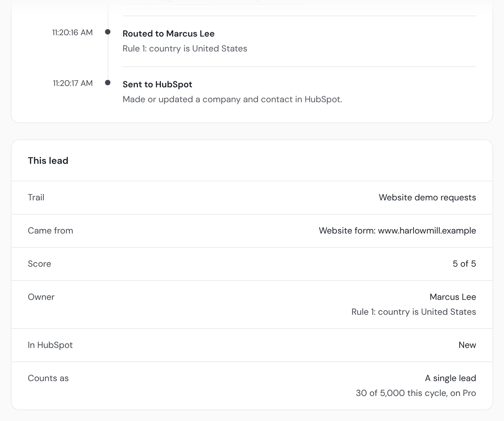The width and height of the screenshot is (504, 421).
Task: Click the 'Routed to Marcus Lee' heading
Action: (168, 34)
